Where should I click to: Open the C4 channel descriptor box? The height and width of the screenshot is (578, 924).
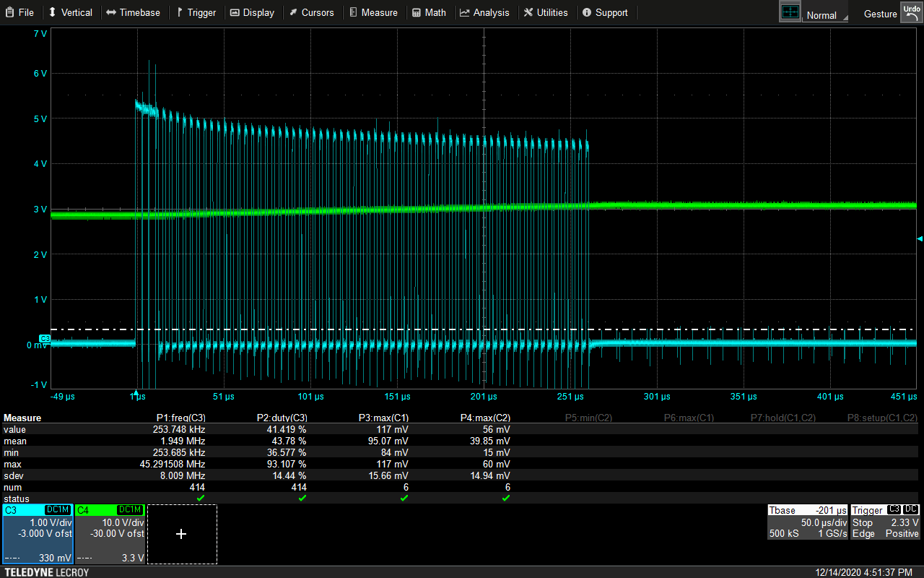pos(110,535)
